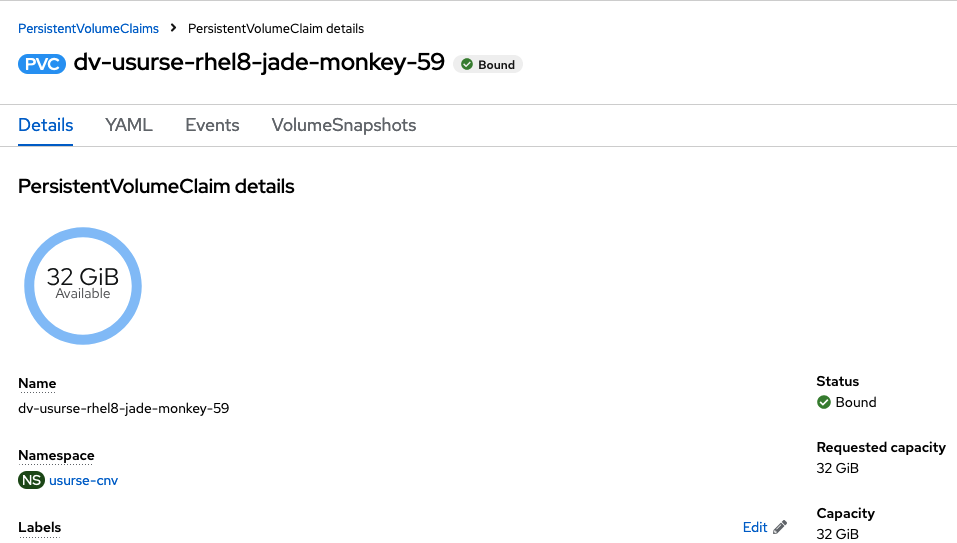
Task: Click the Bound text under Status
Action: pyautogui.click(x=856, y=402)
